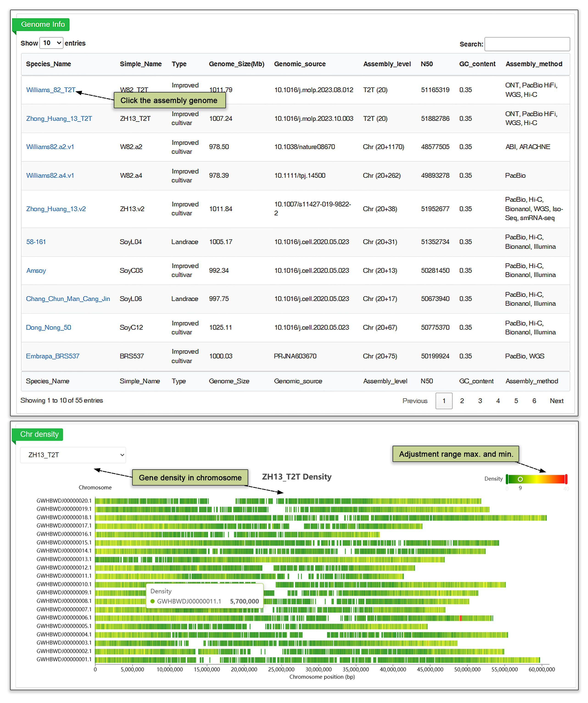Go to page 2 of the table
This screenshot has height=703, width=588.
pos(462,401)
